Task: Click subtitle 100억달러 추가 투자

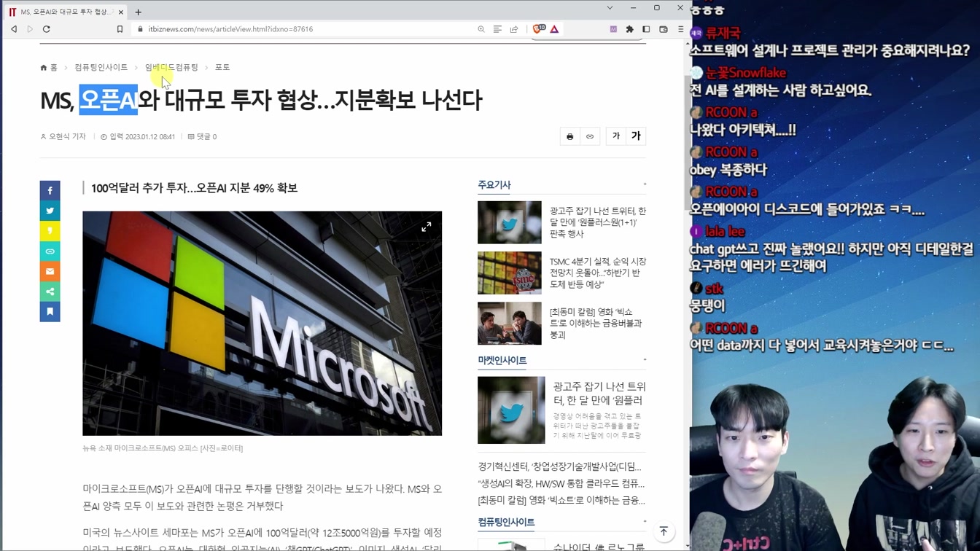Action: [194, 188]
